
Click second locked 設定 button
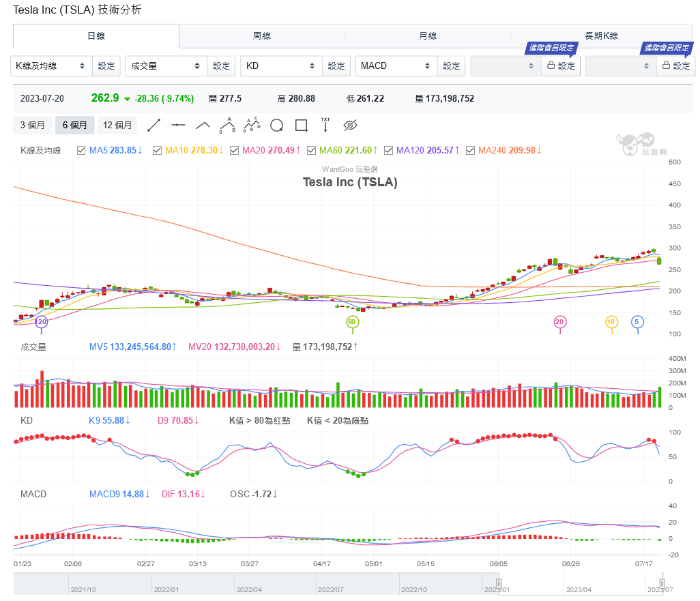coord(676,66)
